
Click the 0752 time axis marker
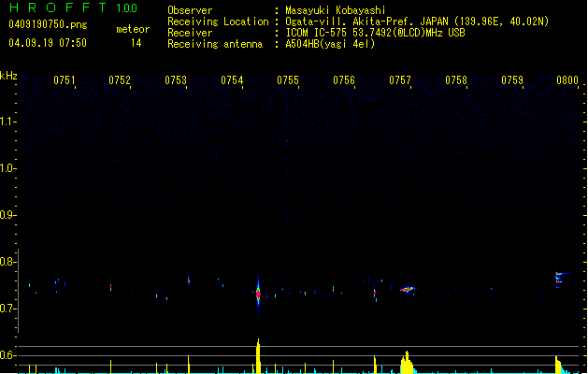click(120, 80)
